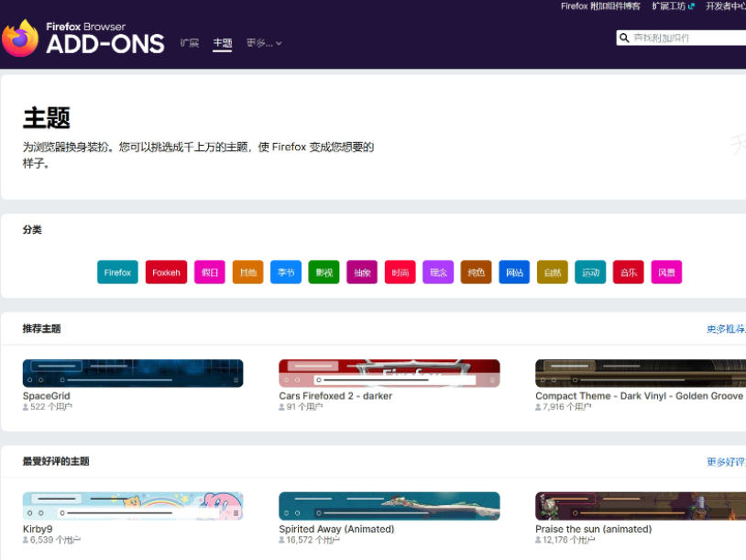Viewport: 746px width, 560px height.
Task: Select the 主题 tab
Action: tap(222, 43)
